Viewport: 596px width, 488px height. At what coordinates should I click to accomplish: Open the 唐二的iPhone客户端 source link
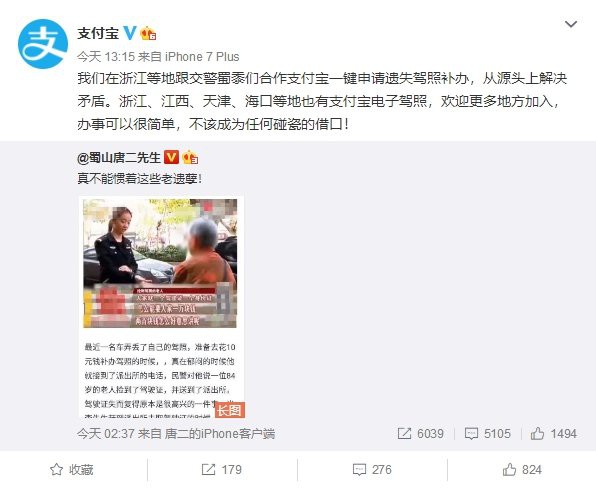click(219, 434)
